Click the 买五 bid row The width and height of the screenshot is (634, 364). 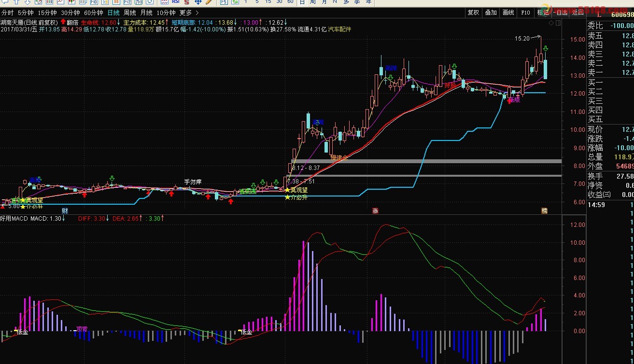point(610,119)
